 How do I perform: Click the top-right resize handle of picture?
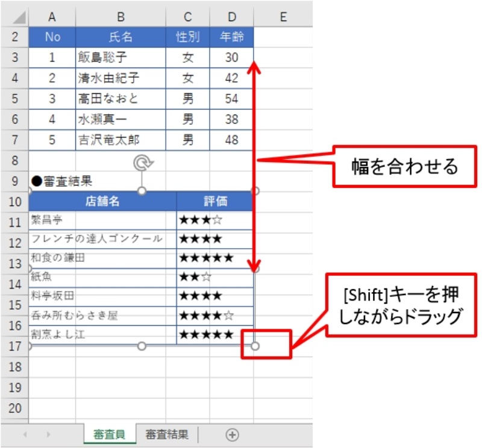(255, 191)
